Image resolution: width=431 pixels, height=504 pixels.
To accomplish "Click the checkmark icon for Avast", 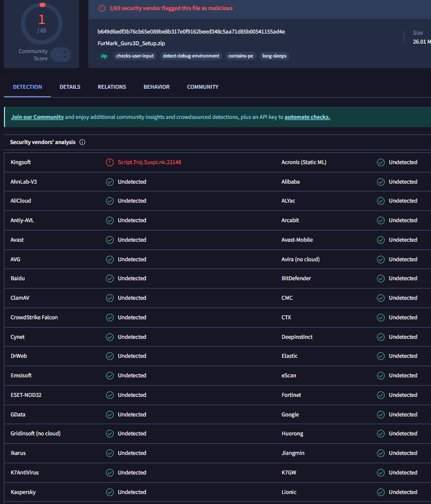I will point(110,240).
